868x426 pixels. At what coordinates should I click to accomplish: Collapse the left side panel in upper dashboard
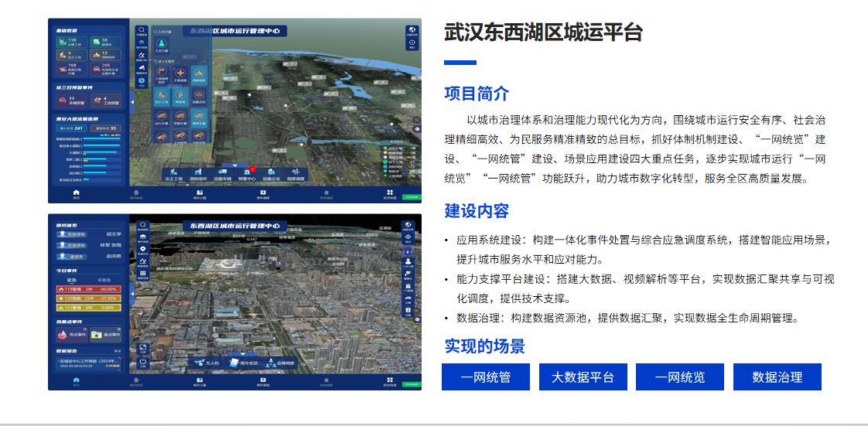pyautogui.click(x=132, y=101)
